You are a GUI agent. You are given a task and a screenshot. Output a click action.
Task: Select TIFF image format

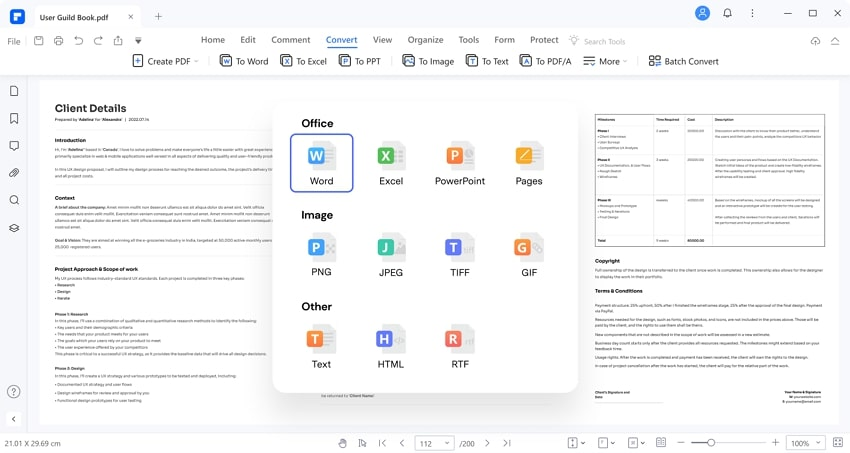tap(460, 255)
